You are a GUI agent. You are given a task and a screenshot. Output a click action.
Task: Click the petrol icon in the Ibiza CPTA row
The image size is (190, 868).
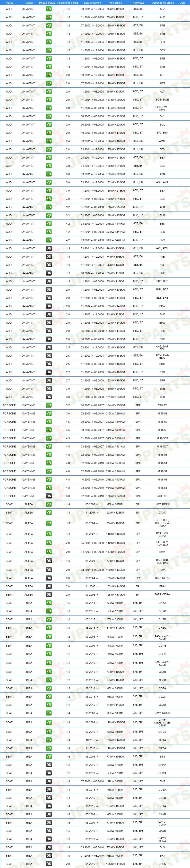(49, 740)
